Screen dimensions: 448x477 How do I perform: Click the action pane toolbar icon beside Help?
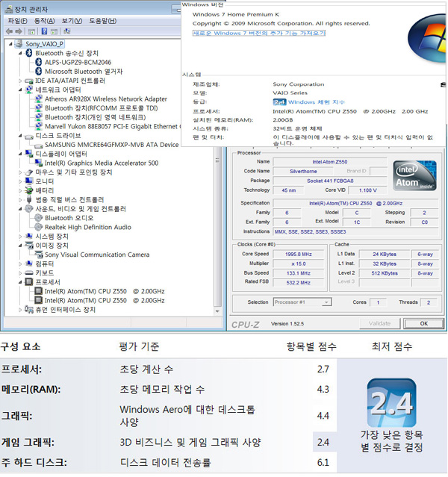[x=54, y=31]
